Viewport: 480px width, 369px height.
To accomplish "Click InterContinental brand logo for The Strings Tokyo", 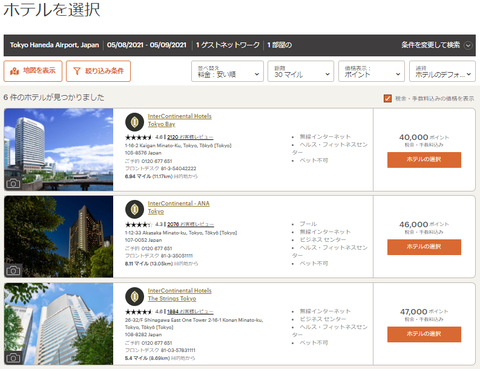I will [x=135, y=296].
